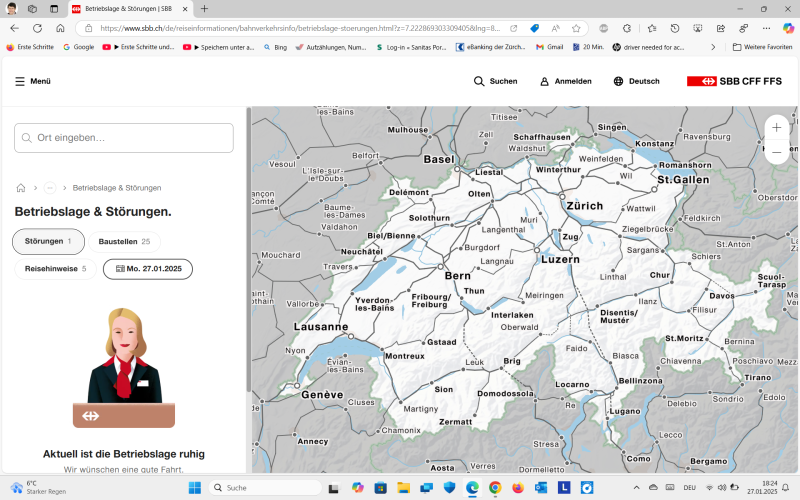800x500 pixels.
Task: Select the Störungen filter chip
Action: (x=48, y=241)
